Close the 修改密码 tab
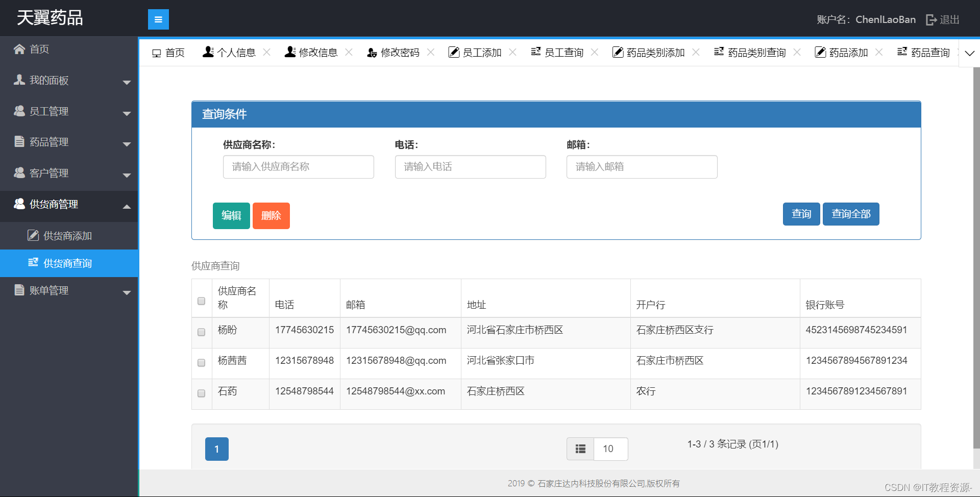The height and width of the screenshot is (497, 980). [x=431, y=52]
